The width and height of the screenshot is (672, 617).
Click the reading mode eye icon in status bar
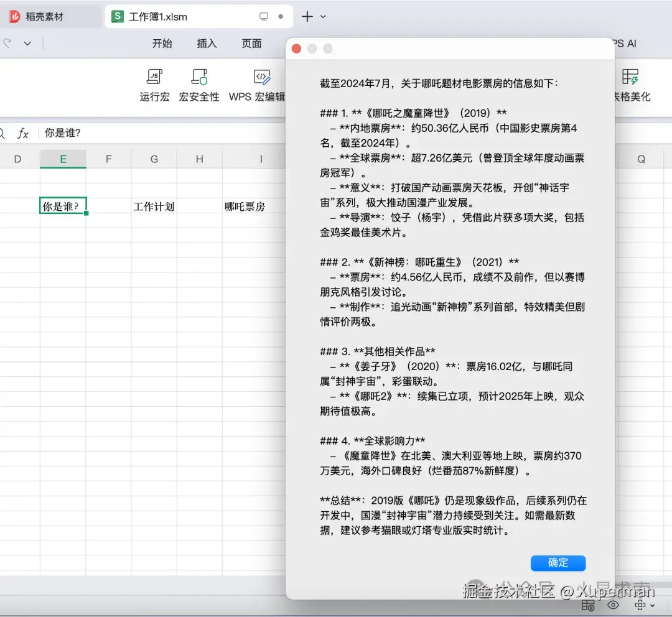[613, 605]
